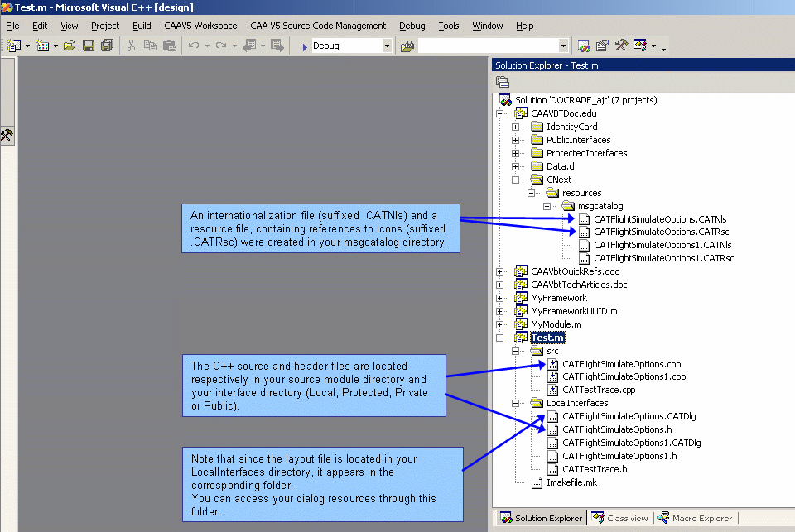Select the Imakefile.mk file
Viewport: 795px width, 532px height.
pyautogui.click(x=571, y=483)
